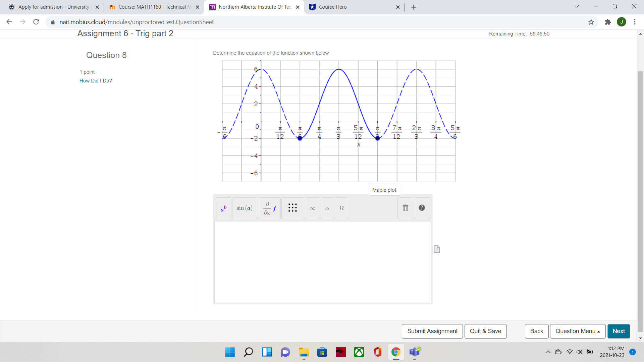The width and height of the screenshot is (644, 362).
Task: Open the partial derivative calculus palette
Action: (269, 208)
